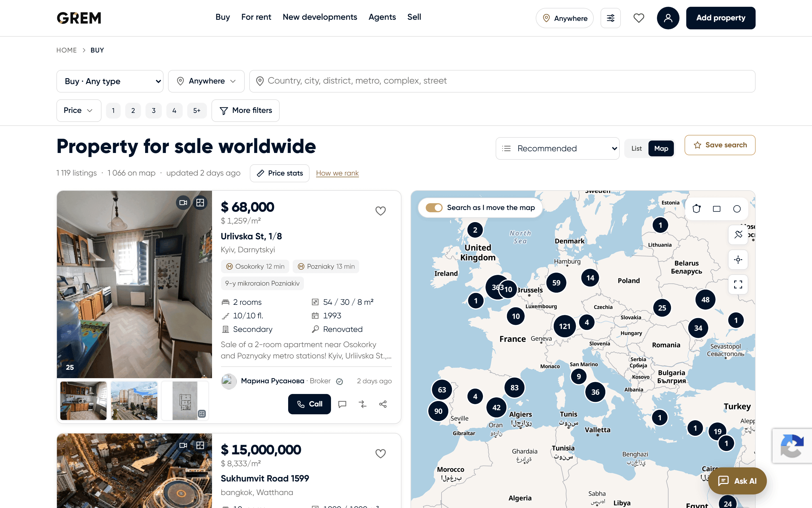Open the How we rank link

337,173
